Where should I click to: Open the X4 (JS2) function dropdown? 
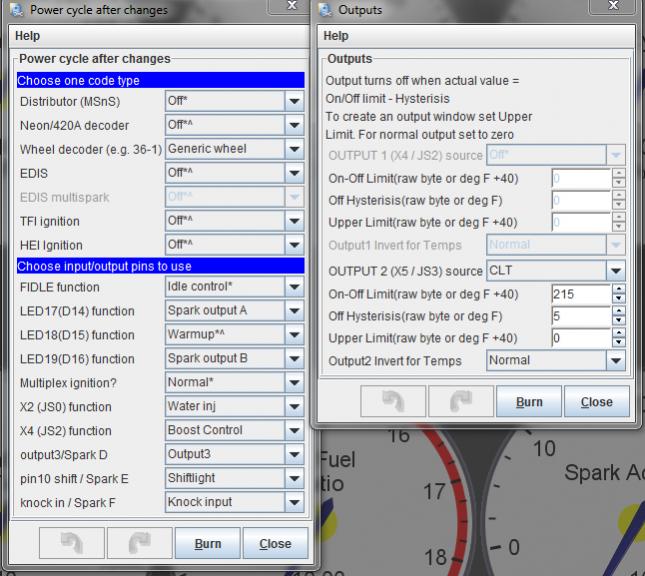294,431
